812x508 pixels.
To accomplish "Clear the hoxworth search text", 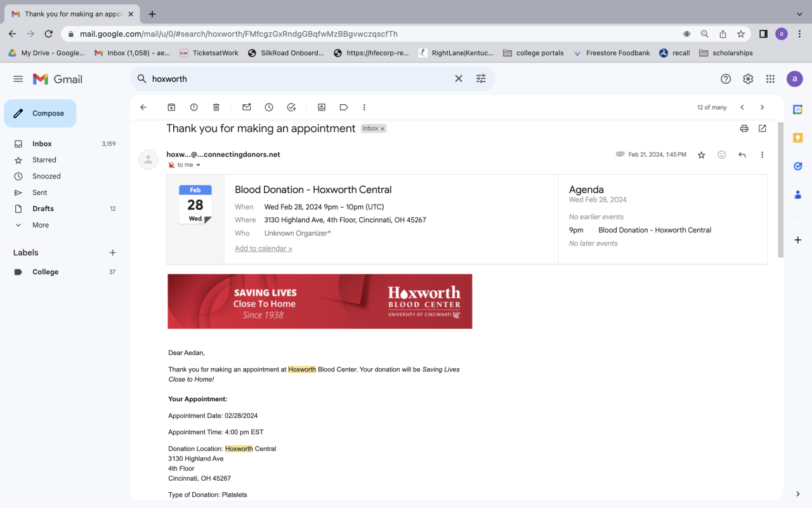I will [x=459, y=79].
